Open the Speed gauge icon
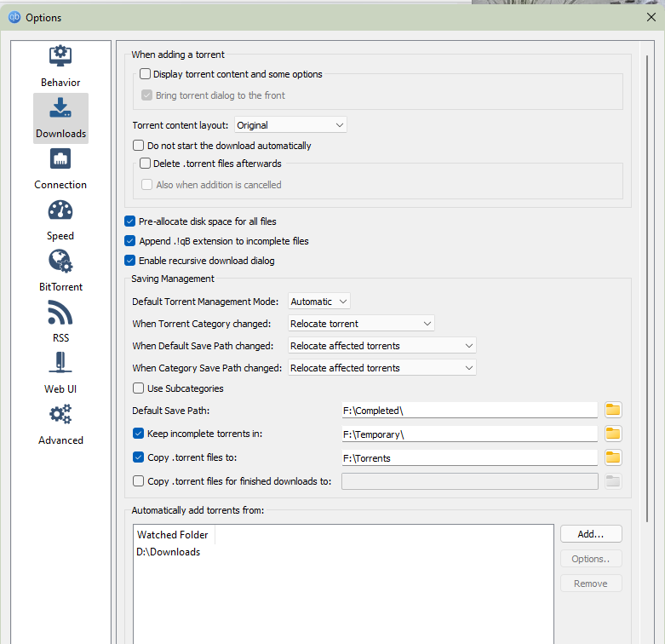The height and width of the screenshot is (644, 665). pyautogui.click(x=60, y=210)
